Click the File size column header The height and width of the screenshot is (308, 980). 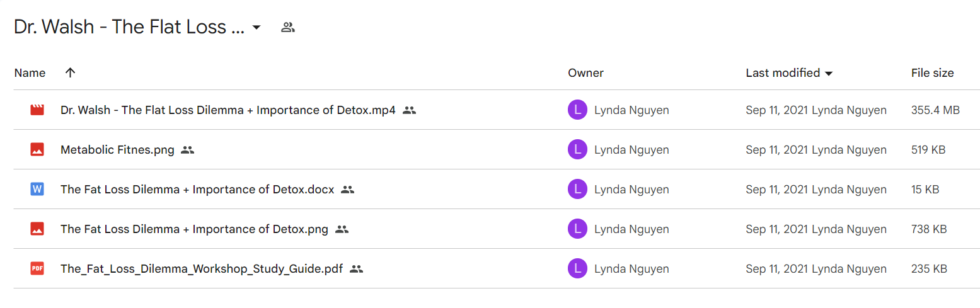pyautogui.click(x=932, y=73)
